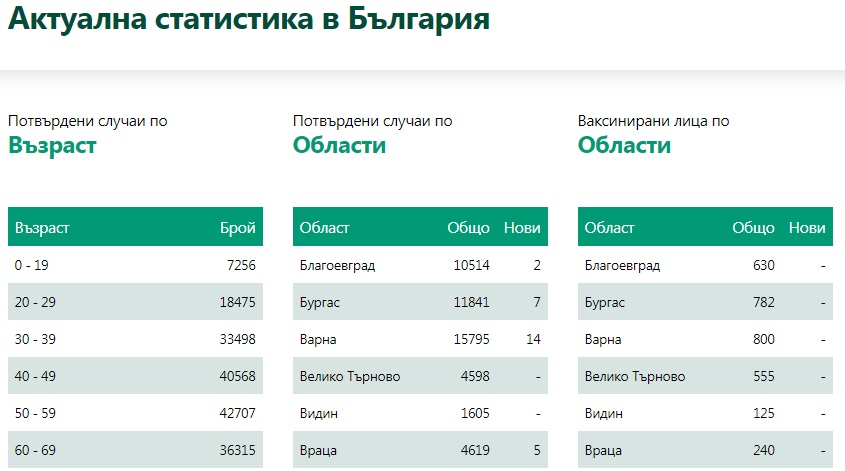Select new cases value 2 for Благоевград
845x471 pixels.
(537, 265)
